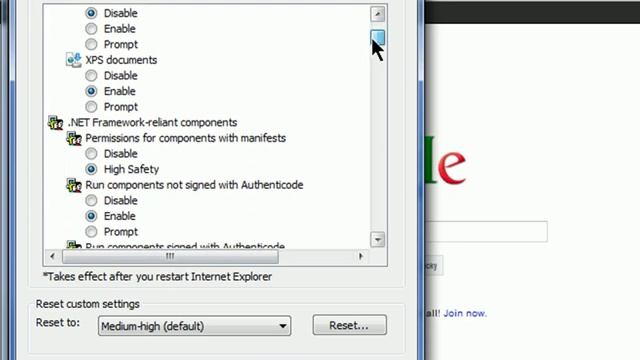Click the Run components not signed icon

pyautogui.click(x=73, y=185)
